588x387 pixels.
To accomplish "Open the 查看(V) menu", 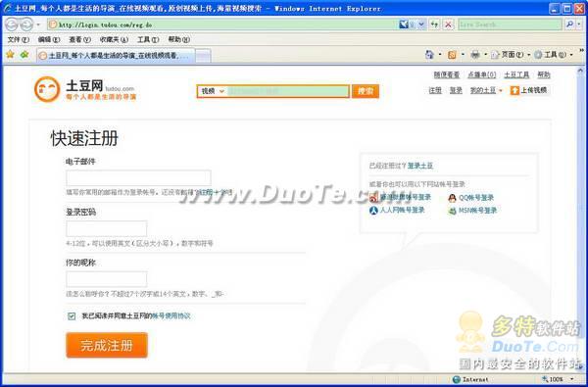I will (79, 39).
